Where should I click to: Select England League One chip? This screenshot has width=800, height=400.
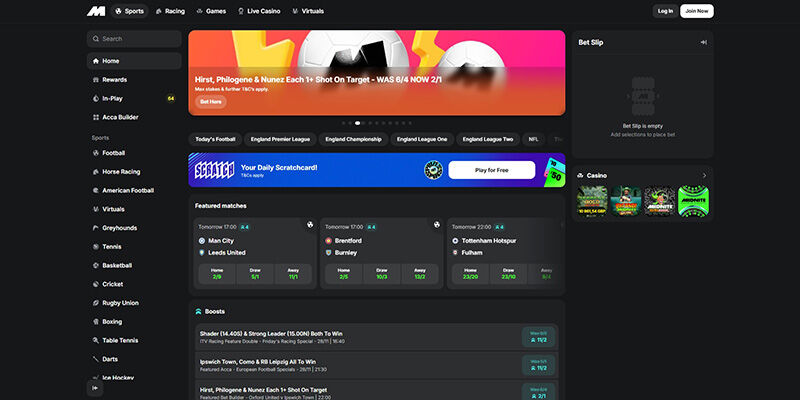coord(422,139)
